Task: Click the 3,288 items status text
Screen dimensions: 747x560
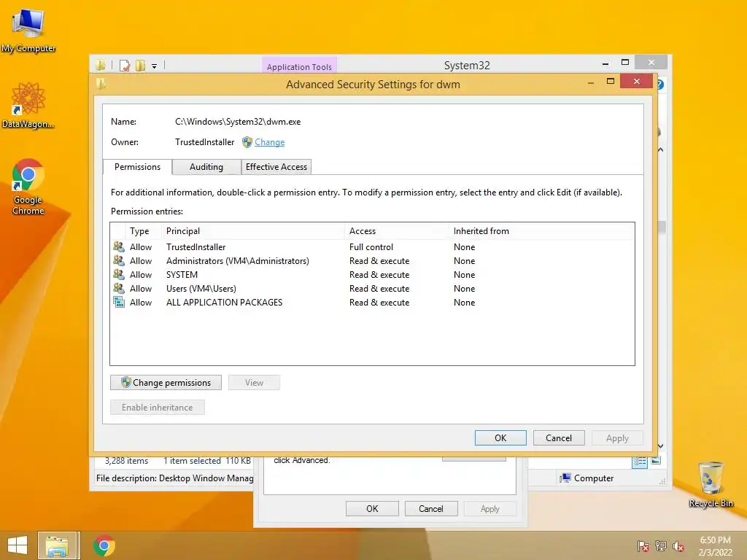Action: [x=126, y=461]
